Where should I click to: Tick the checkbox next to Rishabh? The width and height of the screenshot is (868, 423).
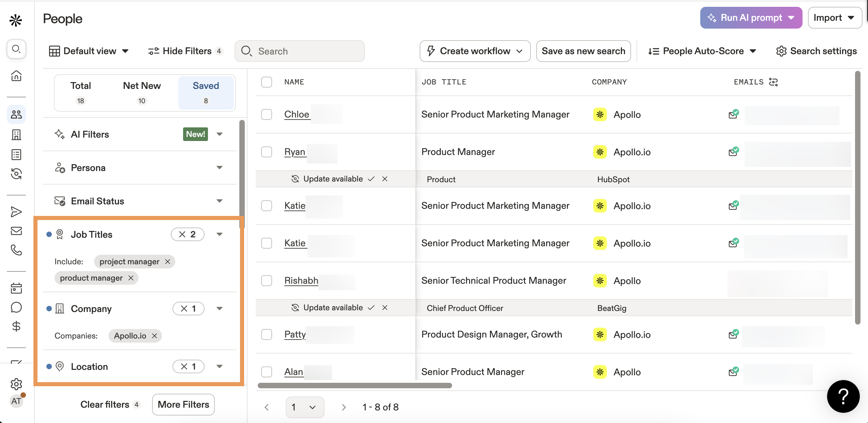pos(267,281)
